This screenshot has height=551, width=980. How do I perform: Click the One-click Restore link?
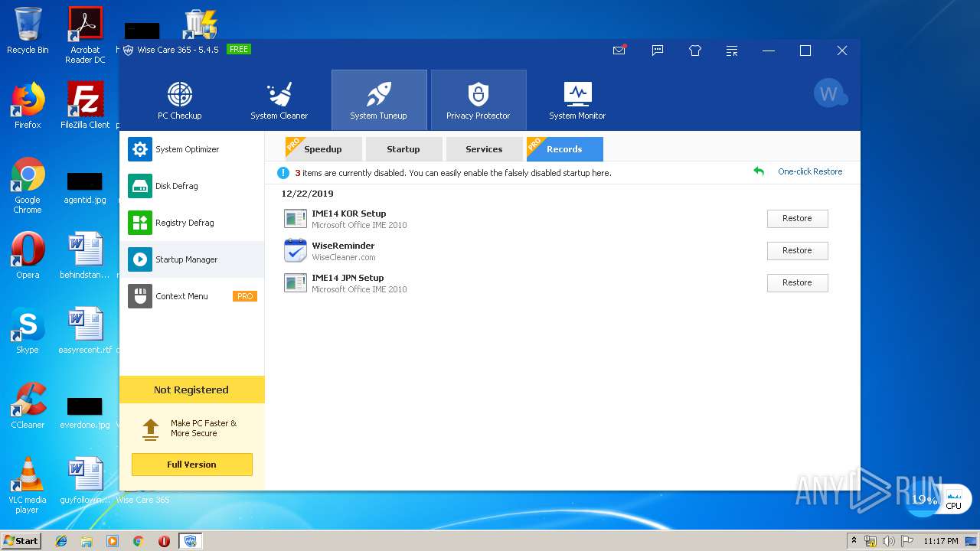pos(810,171)
